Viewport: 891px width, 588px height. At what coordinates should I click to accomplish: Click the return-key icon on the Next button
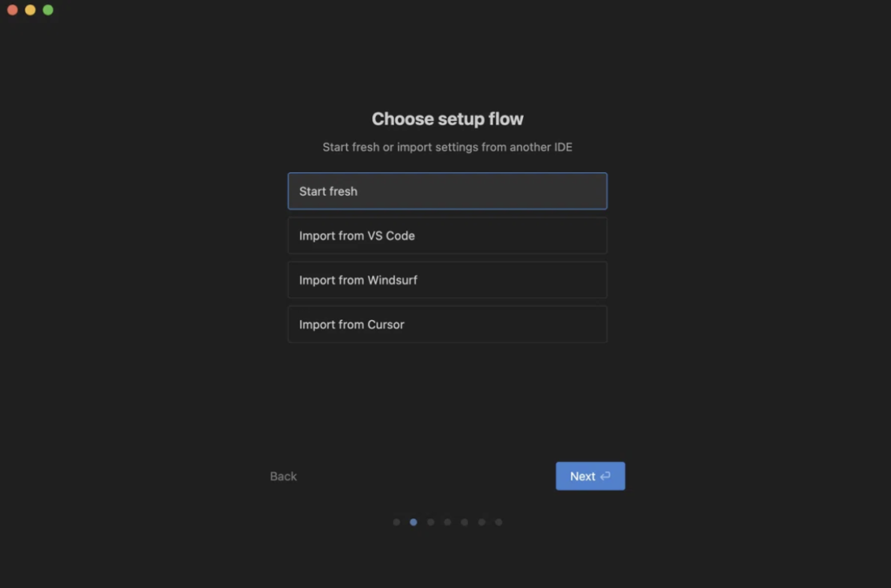[606, 477]
